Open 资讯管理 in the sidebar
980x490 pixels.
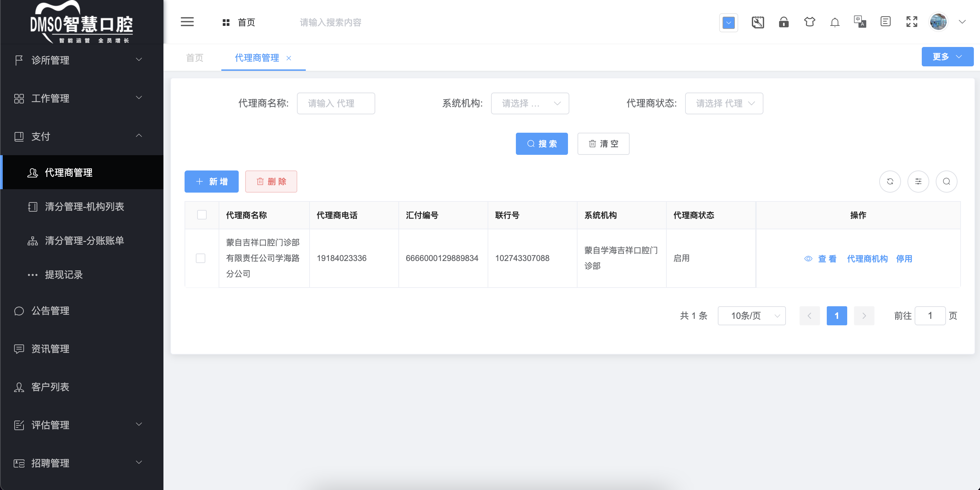(x=82, y=348)
